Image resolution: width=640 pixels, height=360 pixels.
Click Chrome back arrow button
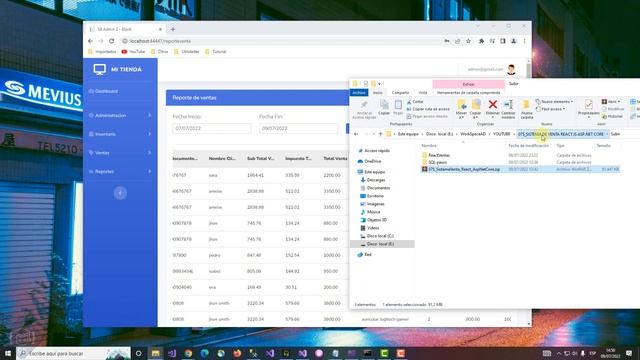[90, 41]
